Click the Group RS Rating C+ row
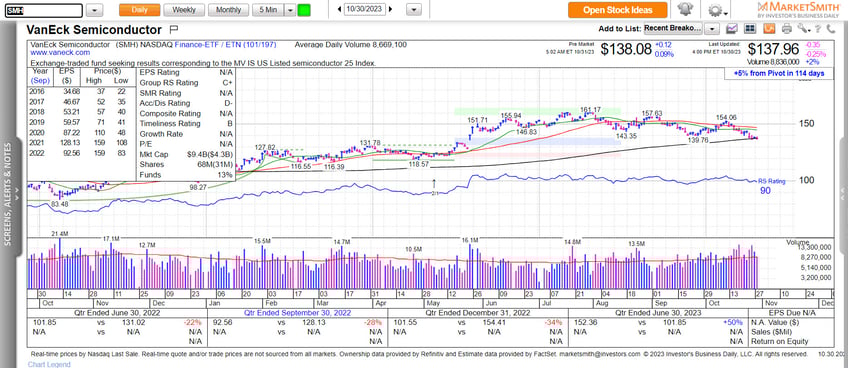Screen dimensions: 848x368 [186, 83]
